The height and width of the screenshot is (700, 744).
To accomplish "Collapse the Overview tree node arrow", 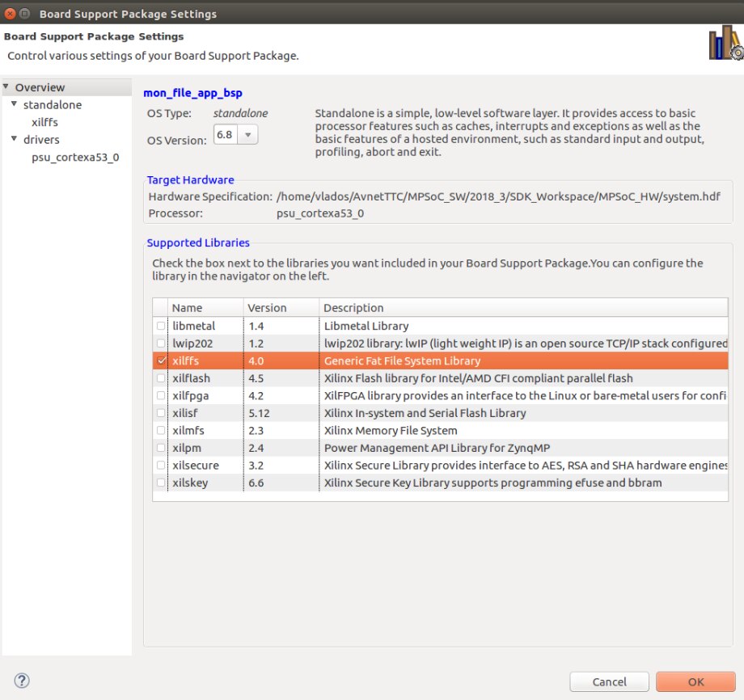I will [6, 86].
